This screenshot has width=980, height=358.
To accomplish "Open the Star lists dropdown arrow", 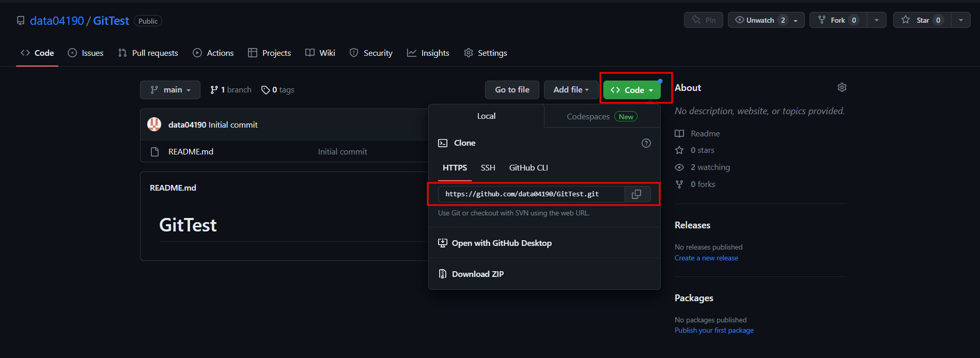I will coord(961,20).
